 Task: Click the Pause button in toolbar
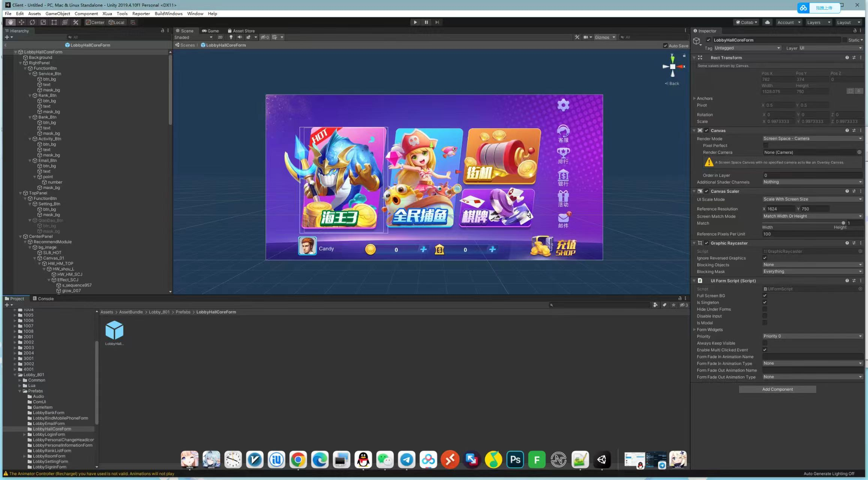tap(425, 22)
